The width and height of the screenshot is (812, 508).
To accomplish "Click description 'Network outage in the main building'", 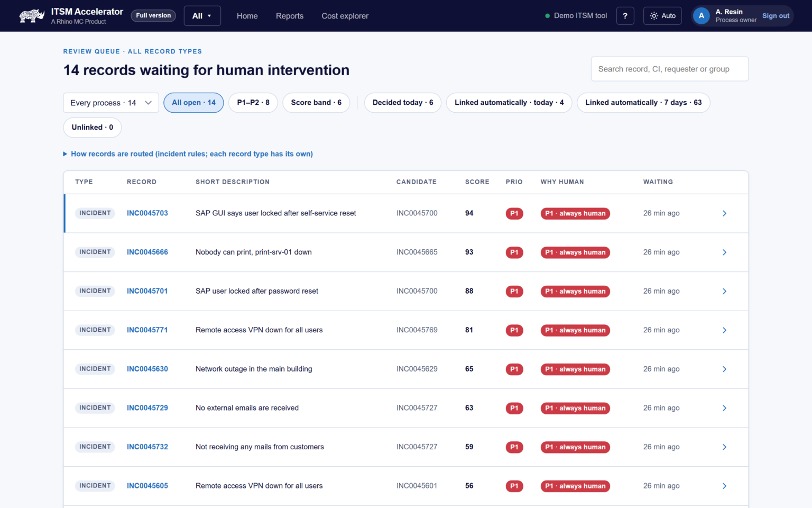I will [254, 369].
